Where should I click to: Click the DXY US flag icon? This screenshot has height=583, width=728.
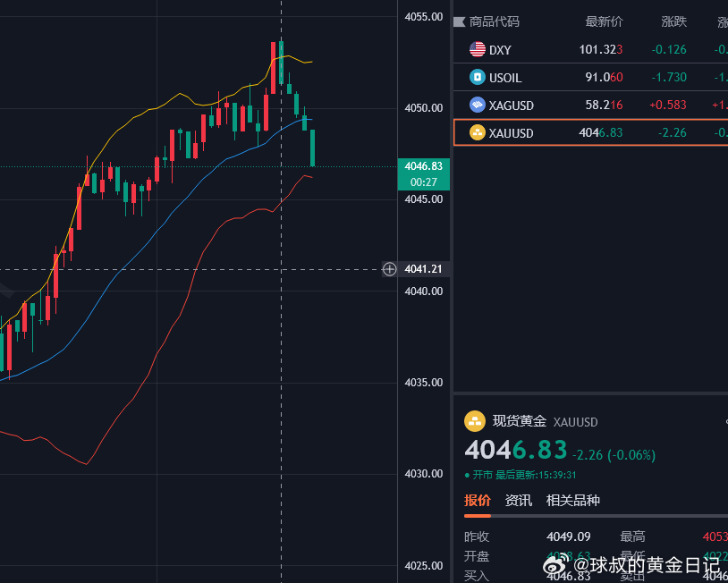[478, 49]
